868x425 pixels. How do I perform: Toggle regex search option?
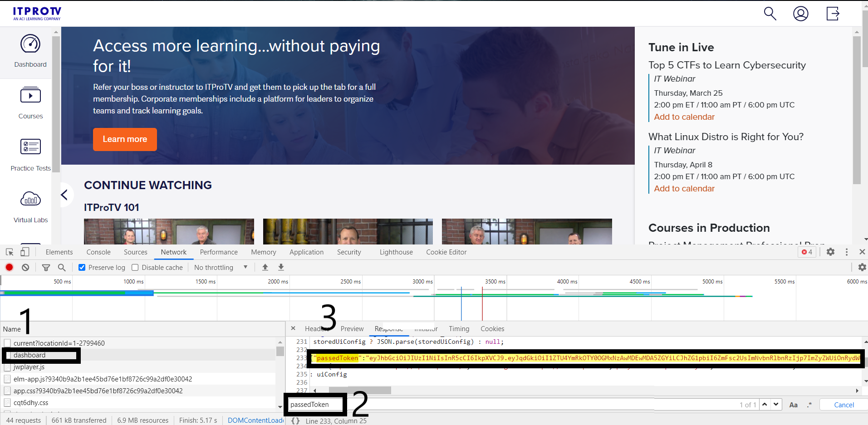809,405
